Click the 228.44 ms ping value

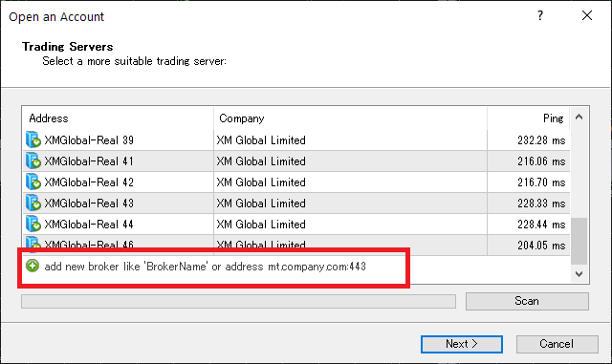[x=541, y=225]
